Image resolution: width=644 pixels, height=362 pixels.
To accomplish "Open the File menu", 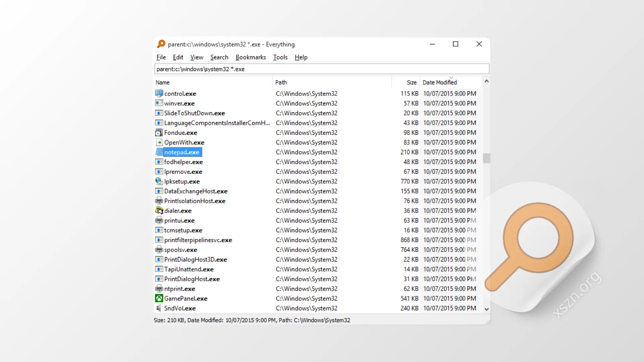I will pyautogui.click(x=161, y=57).
